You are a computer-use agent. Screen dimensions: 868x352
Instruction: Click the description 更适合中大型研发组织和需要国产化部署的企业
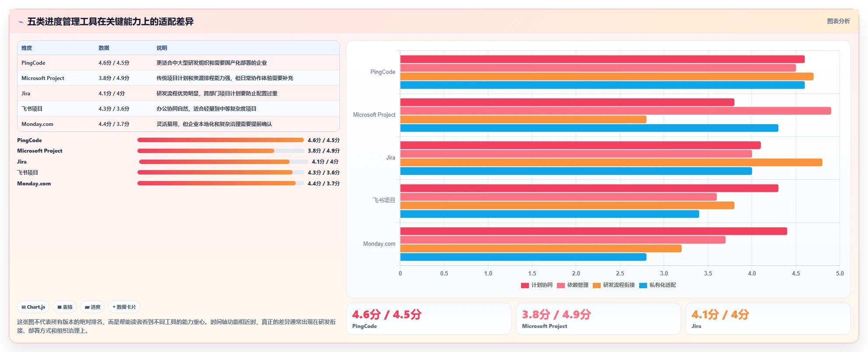point(212,63)
